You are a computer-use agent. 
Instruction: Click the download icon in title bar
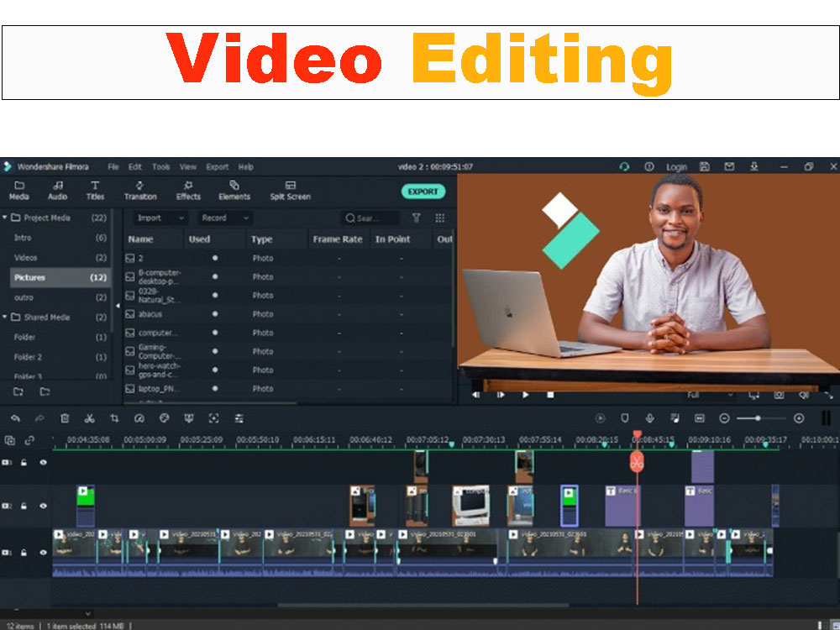[753, 166]
